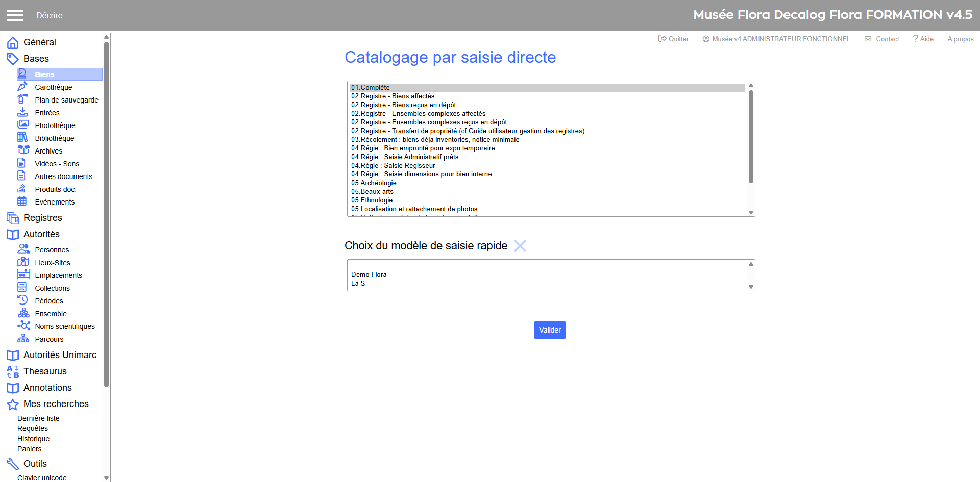Click the Evènements calendar icon
The image size is (980, 482).
pyautogui.click(x=22, y=201)
